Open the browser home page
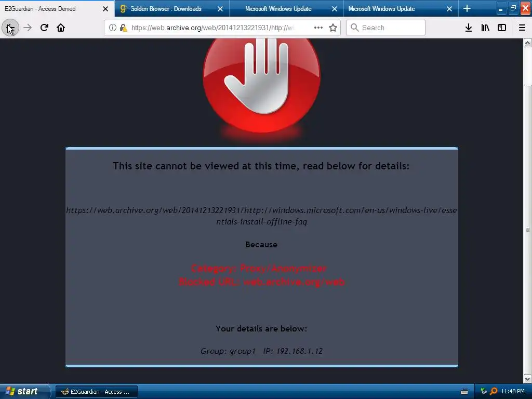 click(61, 28)
